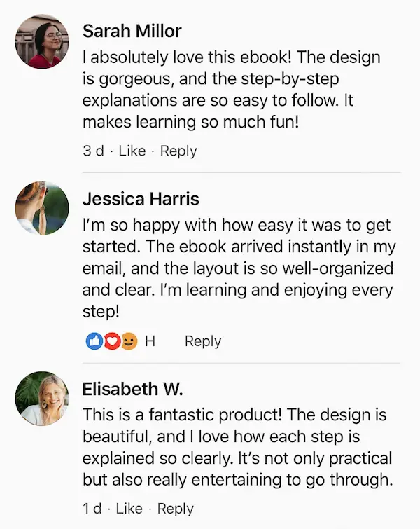420x529 pixels.
Task: Open Jessica Harris's profile name link
Action: point(141,199)
